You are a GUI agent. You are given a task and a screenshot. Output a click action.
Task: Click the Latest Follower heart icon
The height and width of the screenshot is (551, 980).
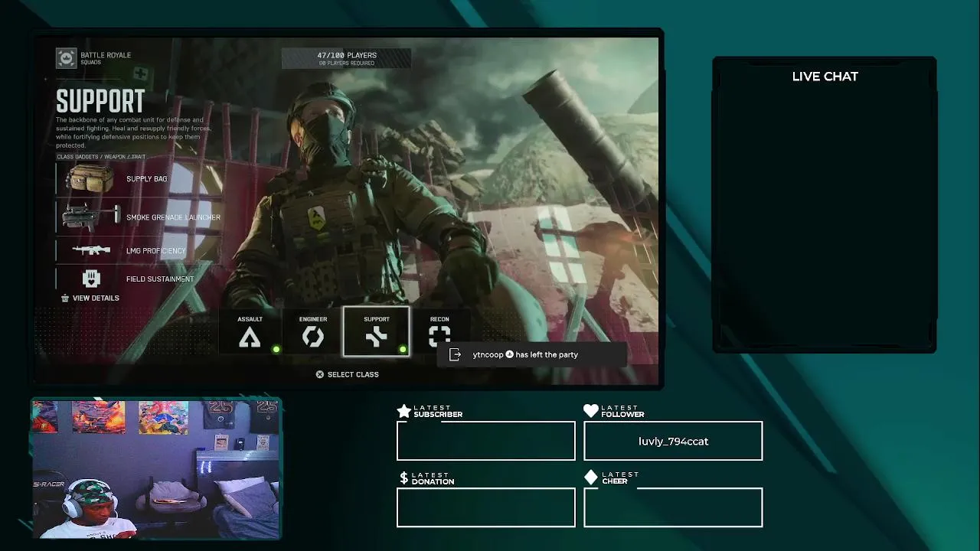(590, 411)
